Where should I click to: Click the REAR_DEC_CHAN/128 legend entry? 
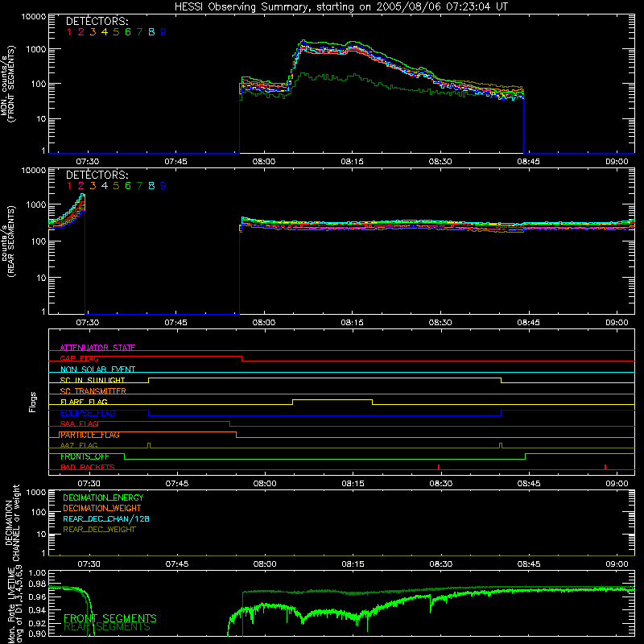point(106,518)
